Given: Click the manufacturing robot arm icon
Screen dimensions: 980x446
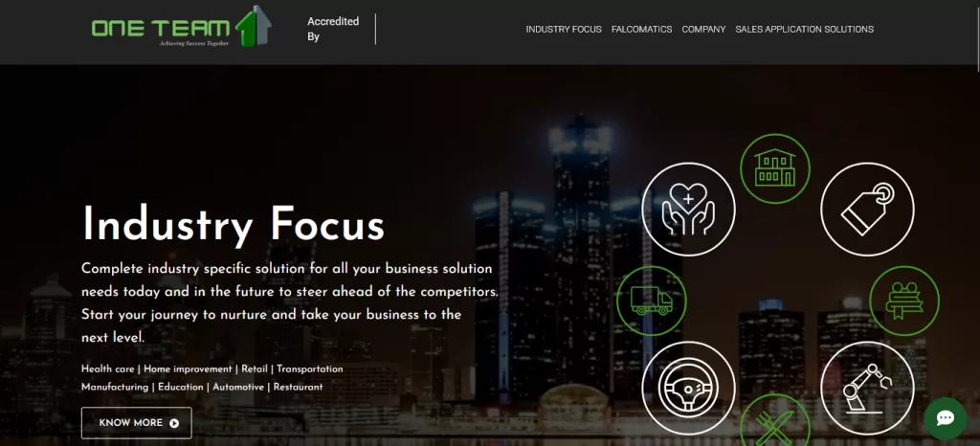Looking at the screenshot, I should [867, 389].
